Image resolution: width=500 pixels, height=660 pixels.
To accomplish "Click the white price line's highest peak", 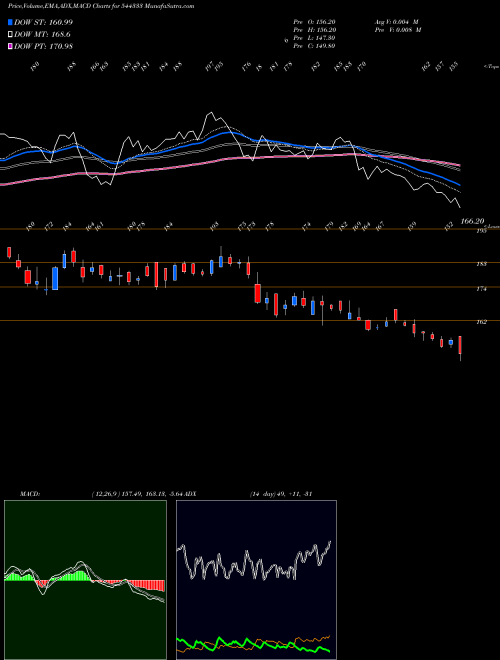I will coord(209,113).
